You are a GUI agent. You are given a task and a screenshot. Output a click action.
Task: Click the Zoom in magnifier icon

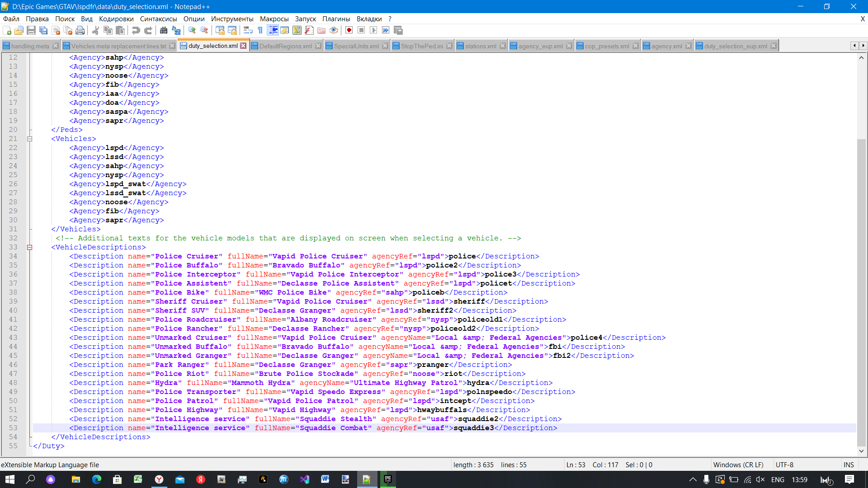[x=192, y=30]
